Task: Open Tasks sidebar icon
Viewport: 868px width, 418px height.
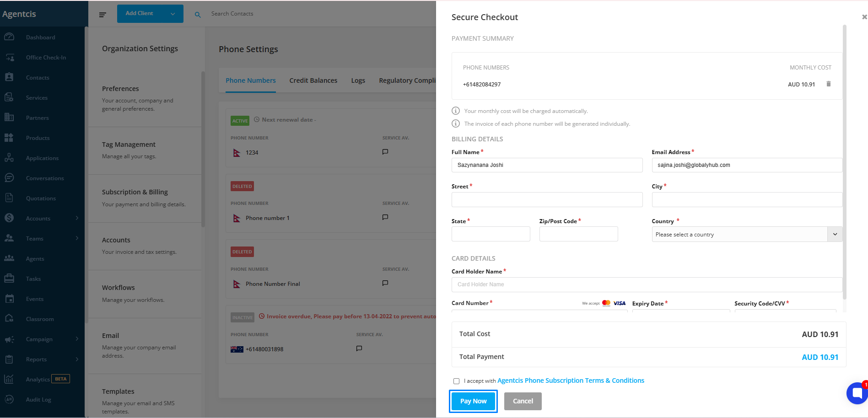Action: tap(9, 279)
